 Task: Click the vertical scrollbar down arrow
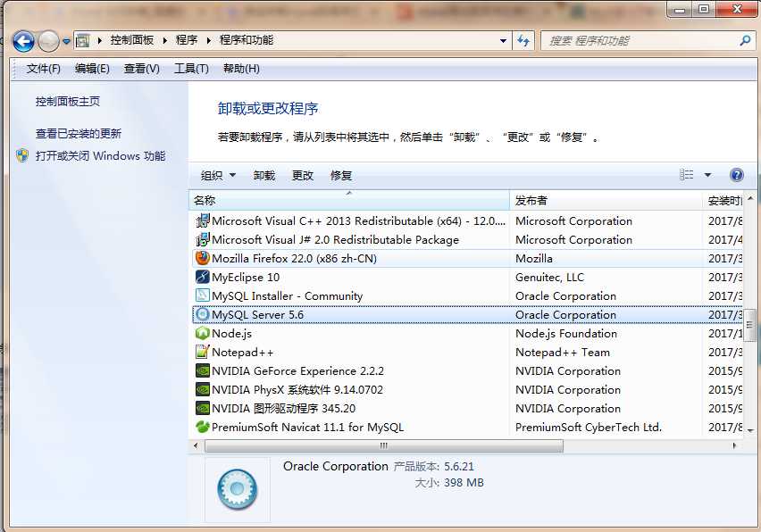pos(750,429)
